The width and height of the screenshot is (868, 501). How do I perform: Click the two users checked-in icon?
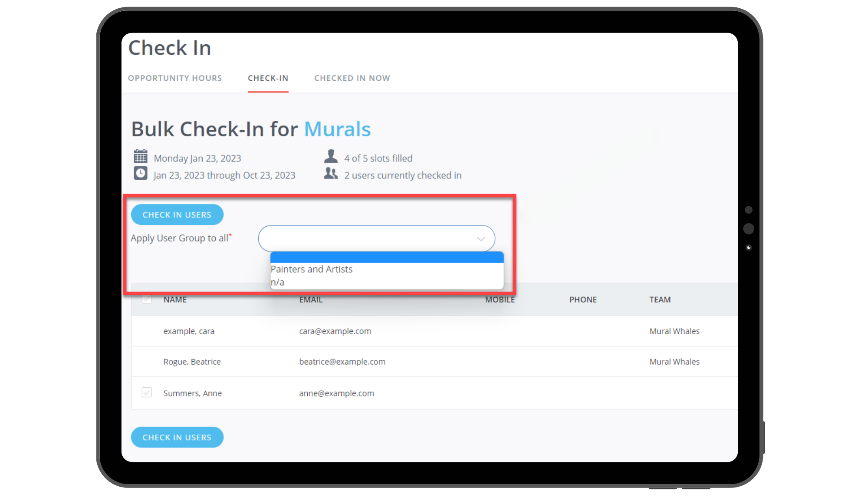331,174
